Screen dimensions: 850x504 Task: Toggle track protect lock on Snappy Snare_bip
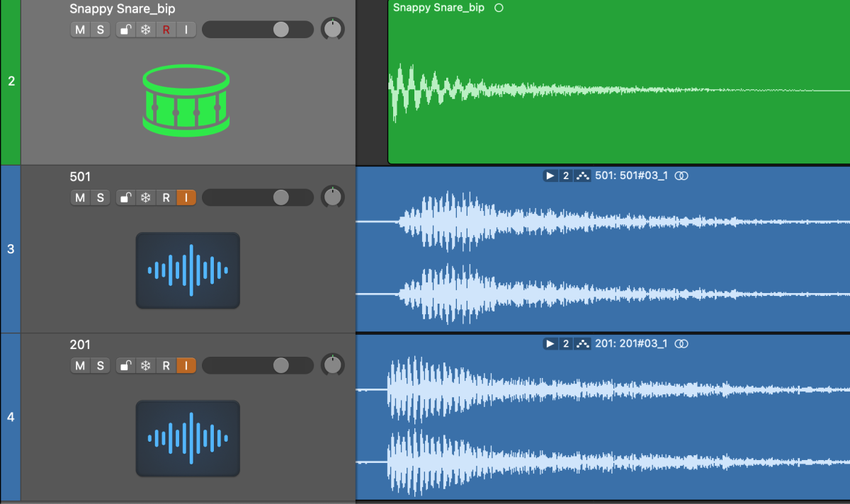click(x=125, y=29)
